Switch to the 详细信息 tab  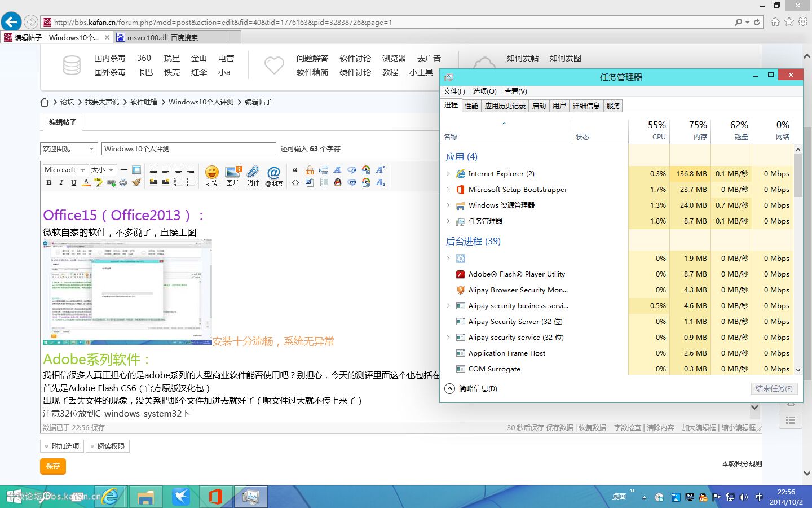pyautogui.click(x=586, y=106)
